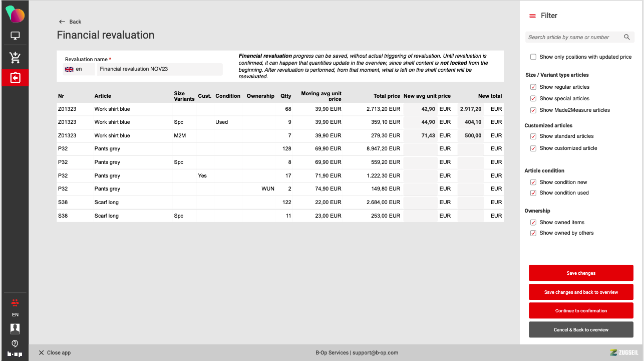Open the monitor dashboard icon in sidebar
The width and height of the screenshot is (644, 361).
15,36
